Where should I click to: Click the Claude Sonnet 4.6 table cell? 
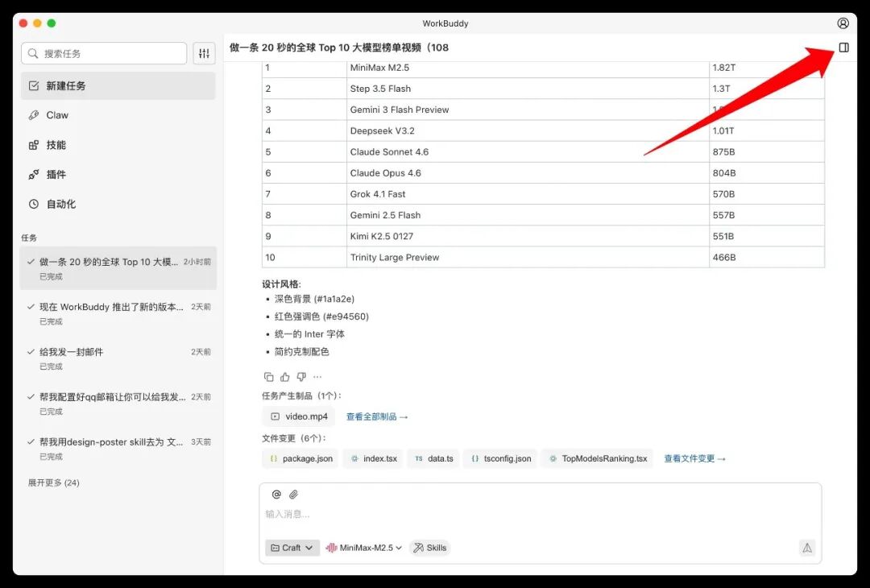coord(528,152)
